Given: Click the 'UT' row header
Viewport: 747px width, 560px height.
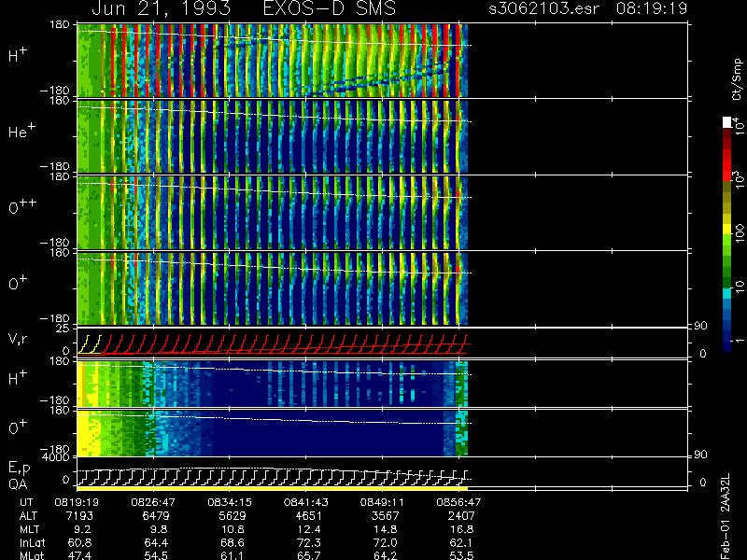Looking at the screenshot, I should coord(26,502).
